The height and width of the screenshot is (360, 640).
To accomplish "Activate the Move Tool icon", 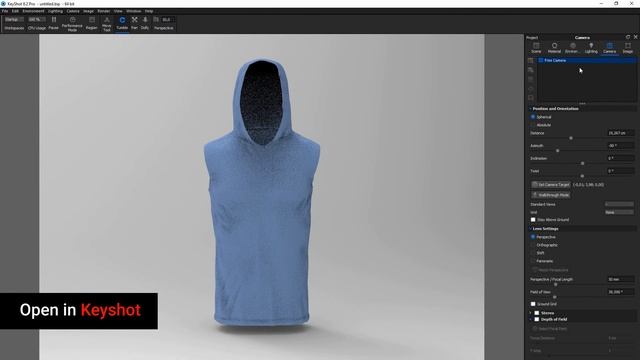I will tap(107, 20).
